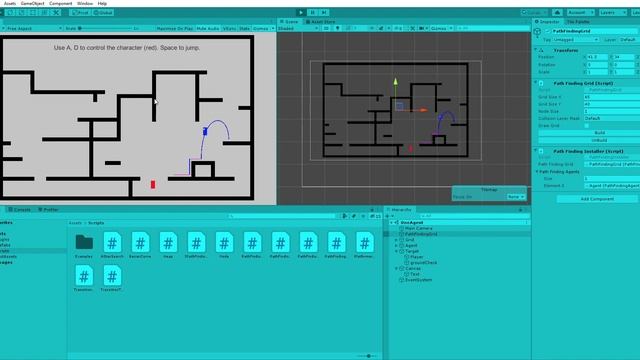Click the Add Component button
640x360 pixels.
click(x=597, y=199)
